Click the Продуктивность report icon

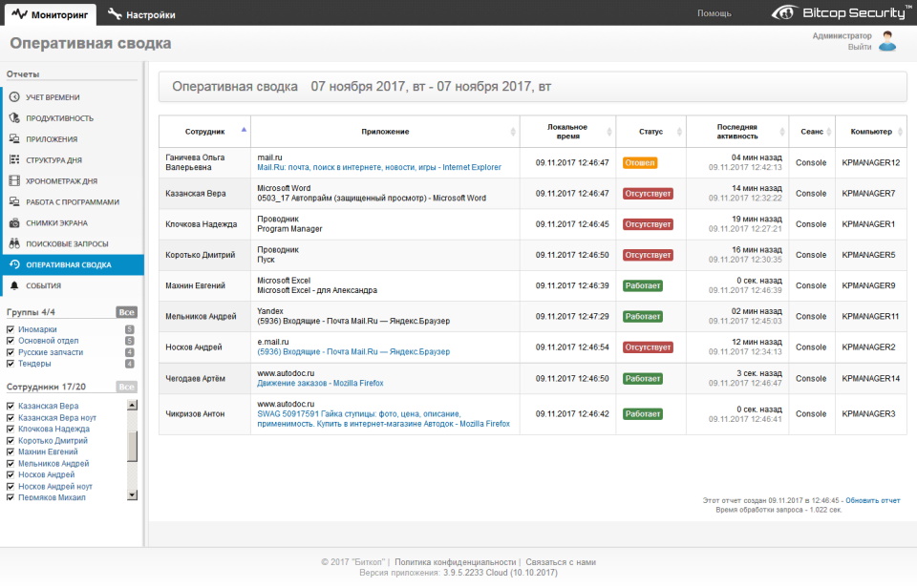[14, 118]
